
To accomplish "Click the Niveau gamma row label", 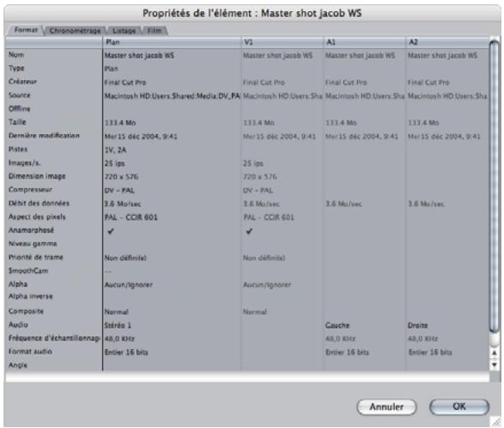I will [33, 243].
